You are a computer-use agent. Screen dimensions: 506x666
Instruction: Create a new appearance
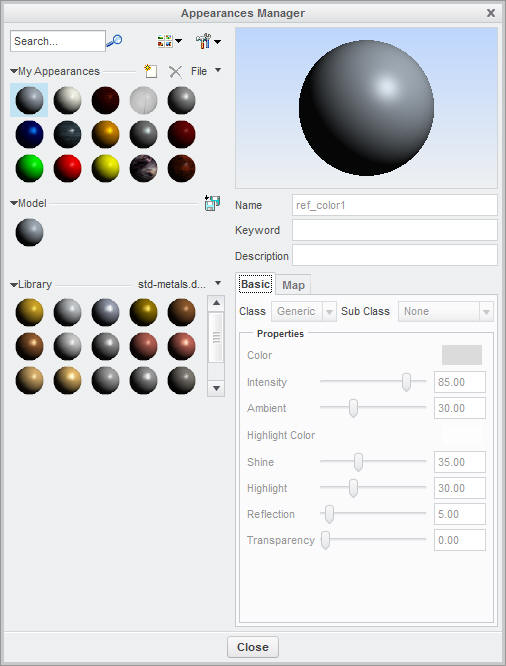[150, 71]
